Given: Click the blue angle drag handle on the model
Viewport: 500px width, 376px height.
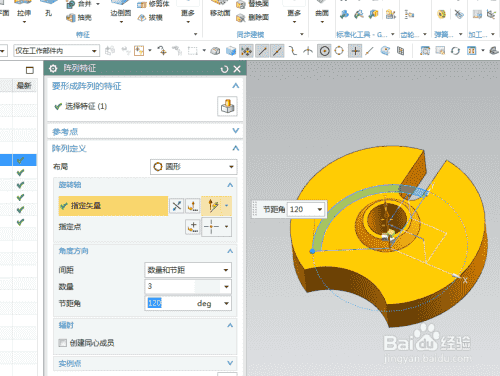Looking at the screenshot, I should [x=312, y=251].
